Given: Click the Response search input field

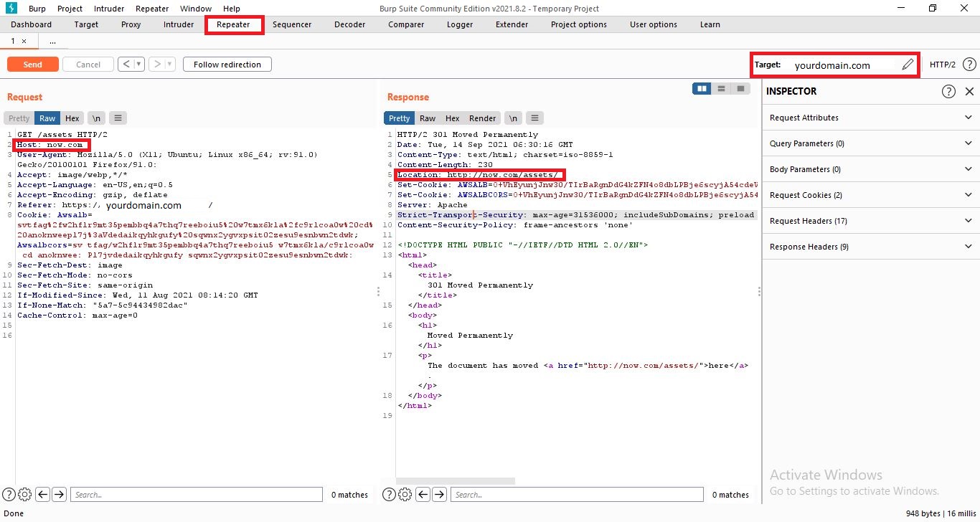Looking at the screenshot, I should click(x=578, y=494).
